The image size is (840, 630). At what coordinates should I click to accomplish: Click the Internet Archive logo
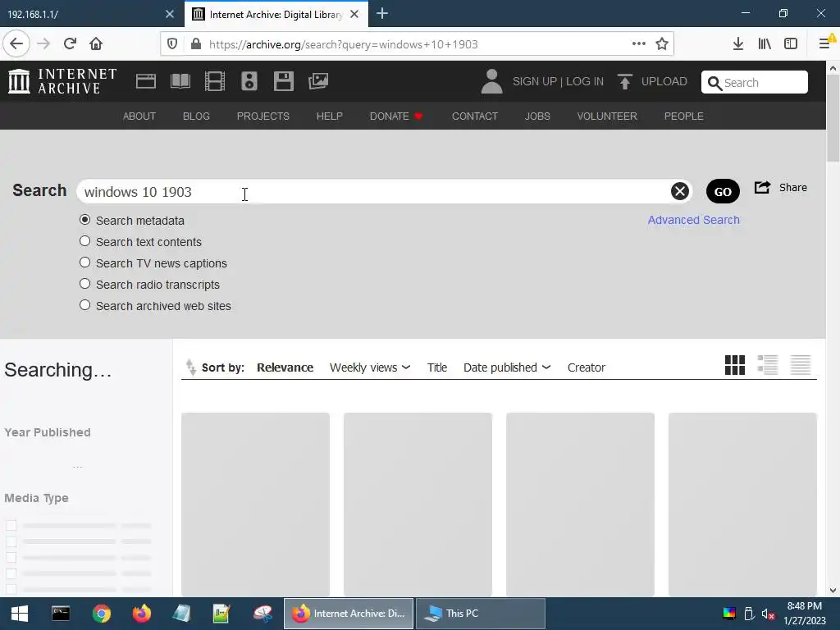click(62, 81)
